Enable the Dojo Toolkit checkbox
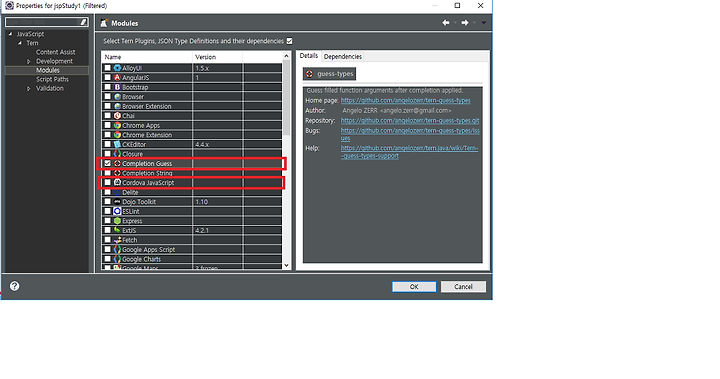Screen dimensions: 720x379 (x=107, y=202)
